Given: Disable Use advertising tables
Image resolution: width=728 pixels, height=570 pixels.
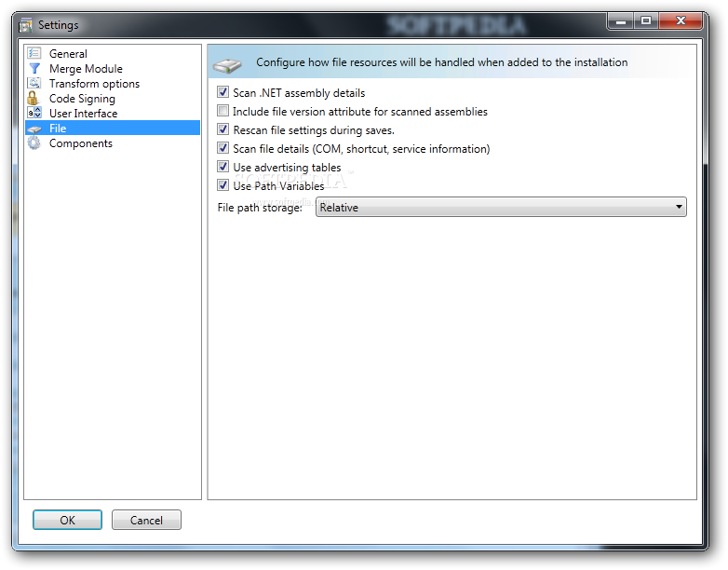Looking at the screenshot, I should 222,167.
